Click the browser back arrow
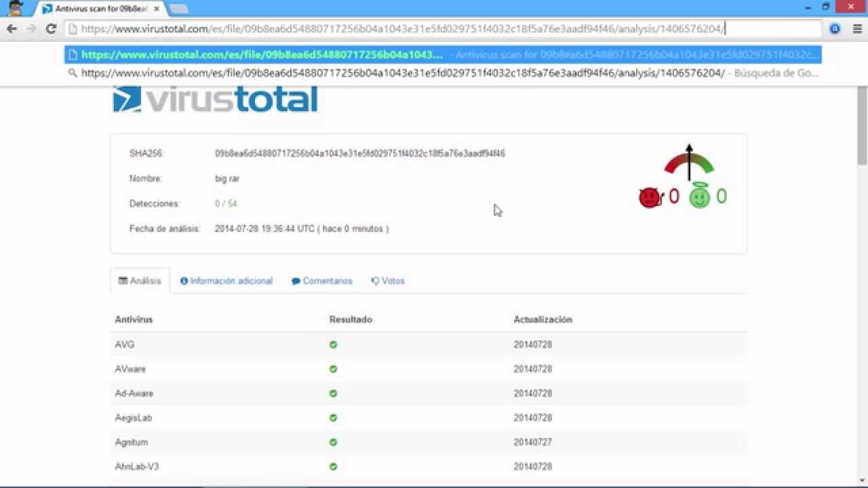 pyautogui.click(x=12, y=28)
